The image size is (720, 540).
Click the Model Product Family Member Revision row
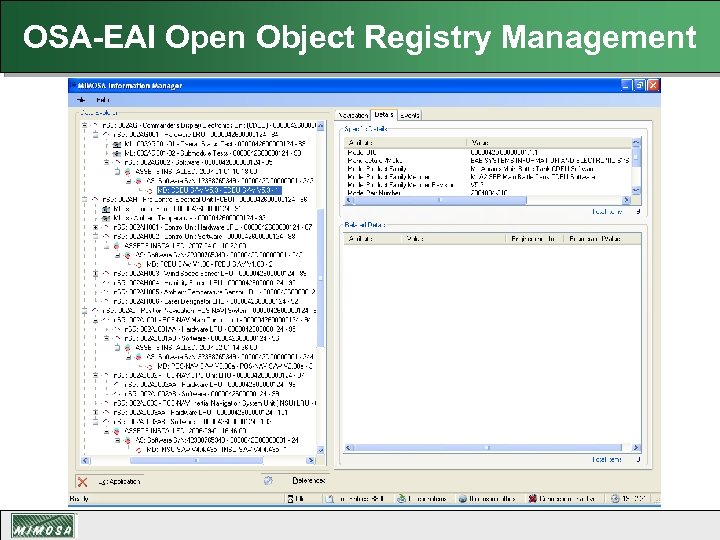tap(400, 185)
